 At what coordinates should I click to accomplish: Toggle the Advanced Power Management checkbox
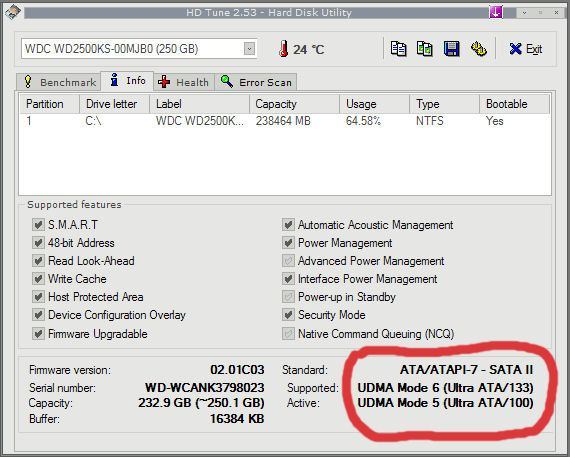[x=288, y=261]
